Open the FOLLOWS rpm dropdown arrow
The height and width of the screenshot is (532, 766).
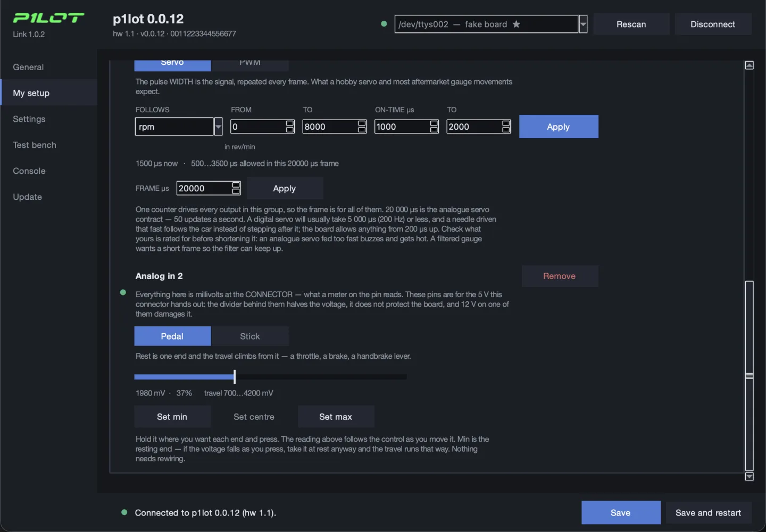[218, 126]
